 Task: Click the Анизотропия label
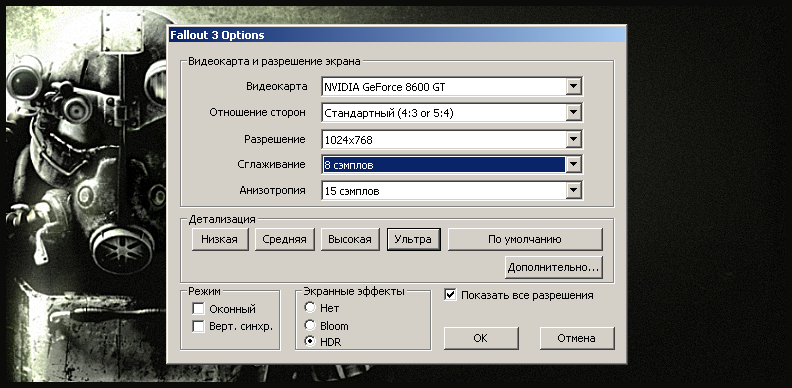(x=272, y=190)
